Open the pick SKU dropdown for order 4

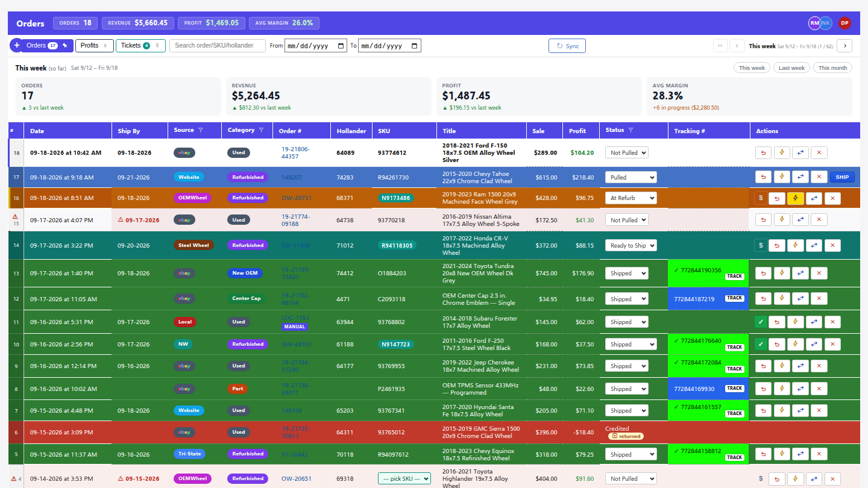(x=404, y=478)
